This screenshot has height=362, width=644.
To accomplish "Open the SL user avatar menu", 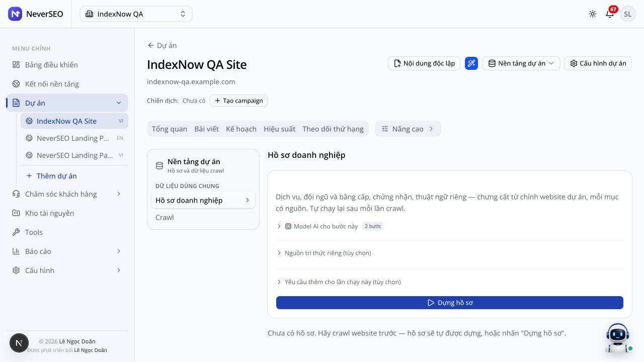I will (627, 14).
